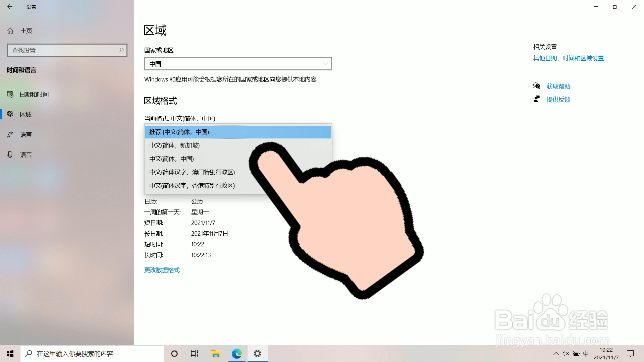Image resolution: width=644 pixels, height=362 pixels.
Task: Click the 语言 letter icon
Action: pyautogui.click(x=10, y=134)
